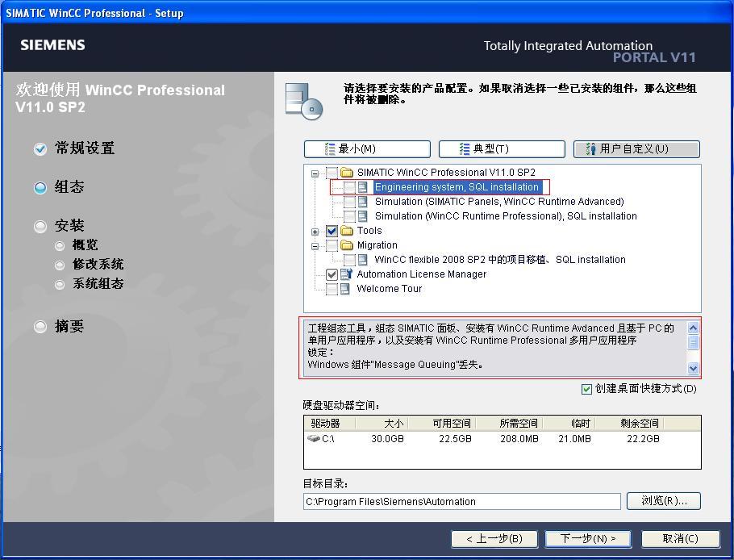Click the 摘要 step indicator
This screenshot has width=734, height=560.
pos(40,326)
